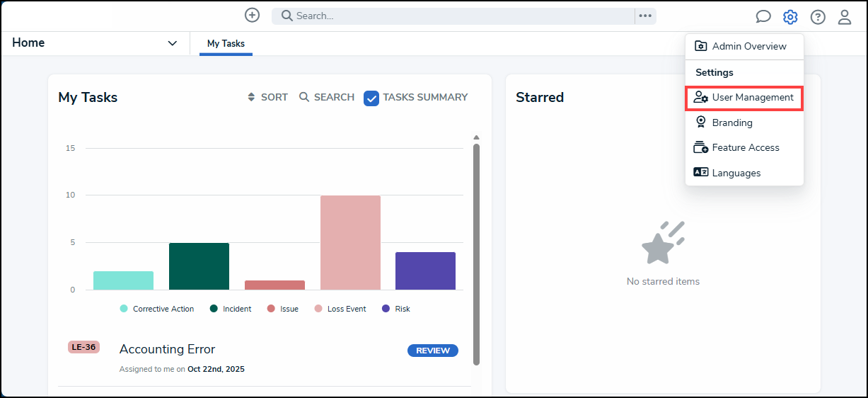This screenshot has width=868, height=398.
Task: Click the REVIEW status badge
Action: (x=433, y=351)
